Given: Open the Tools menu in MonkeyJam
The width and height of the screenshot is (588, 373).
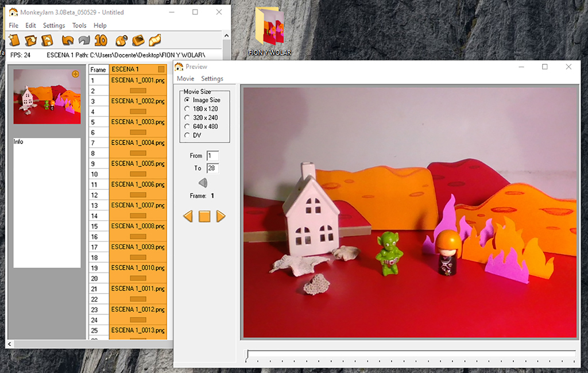Looking at the screenshot, I should pyautogui.click(x=79, y=25).
